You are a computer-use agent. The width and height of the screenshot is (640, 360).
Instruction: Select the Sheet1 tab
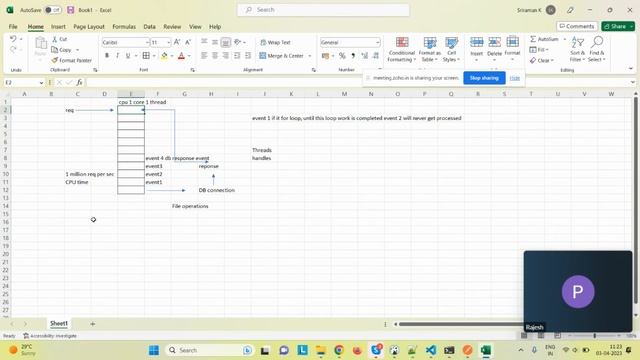tap(59, 323)
